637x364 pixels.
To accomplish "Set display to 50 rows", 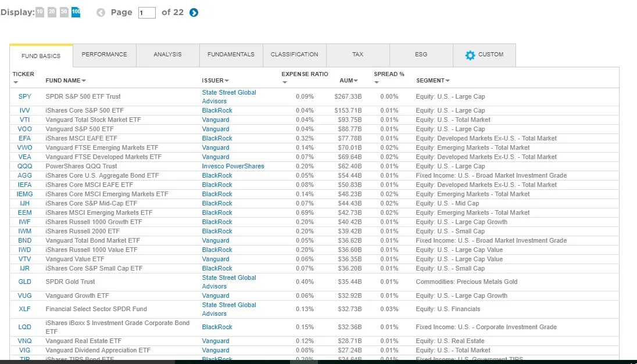I will pos(64,12).
